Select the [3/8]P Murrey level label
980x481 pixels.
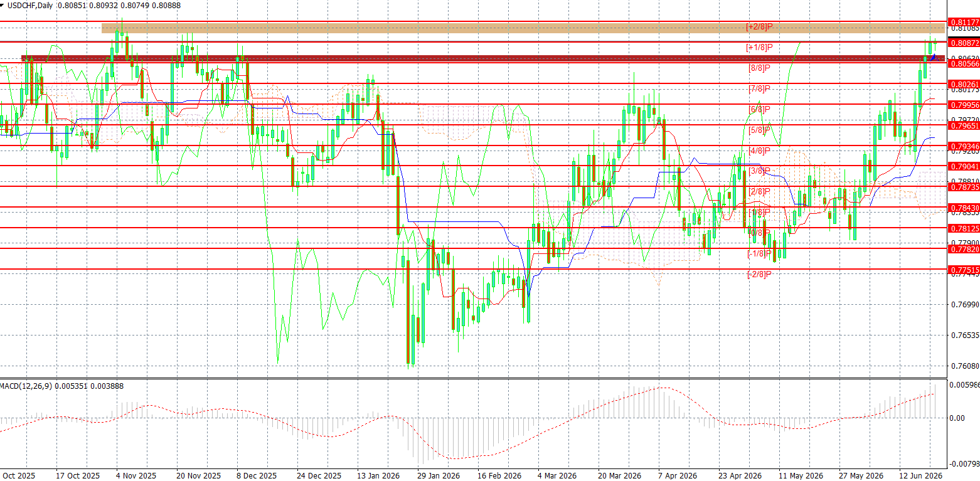pos(759,171)
